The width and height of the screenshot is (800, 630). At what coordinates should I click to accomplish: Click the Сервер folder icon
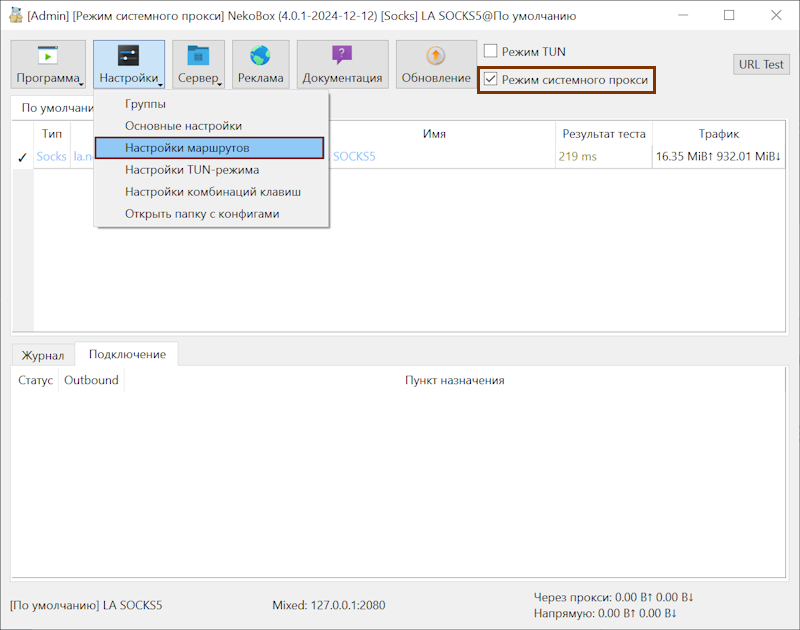(x=198, y=56)
